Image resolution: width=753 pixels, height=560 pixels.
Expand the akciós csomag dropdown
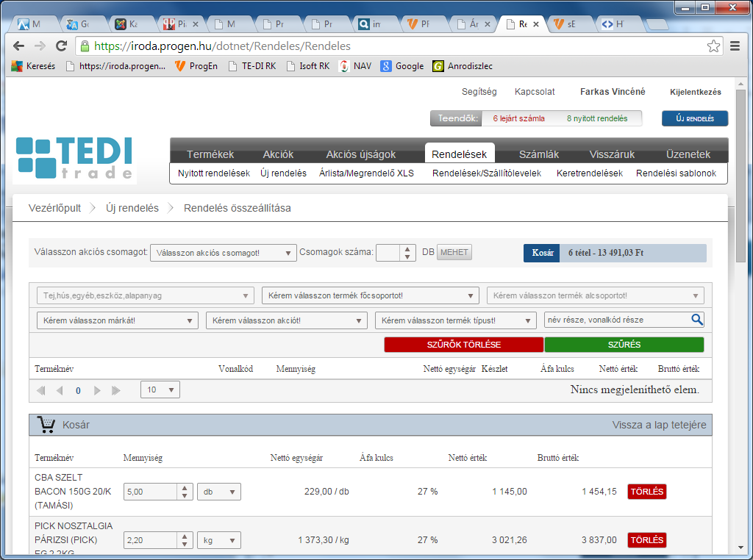224,253
